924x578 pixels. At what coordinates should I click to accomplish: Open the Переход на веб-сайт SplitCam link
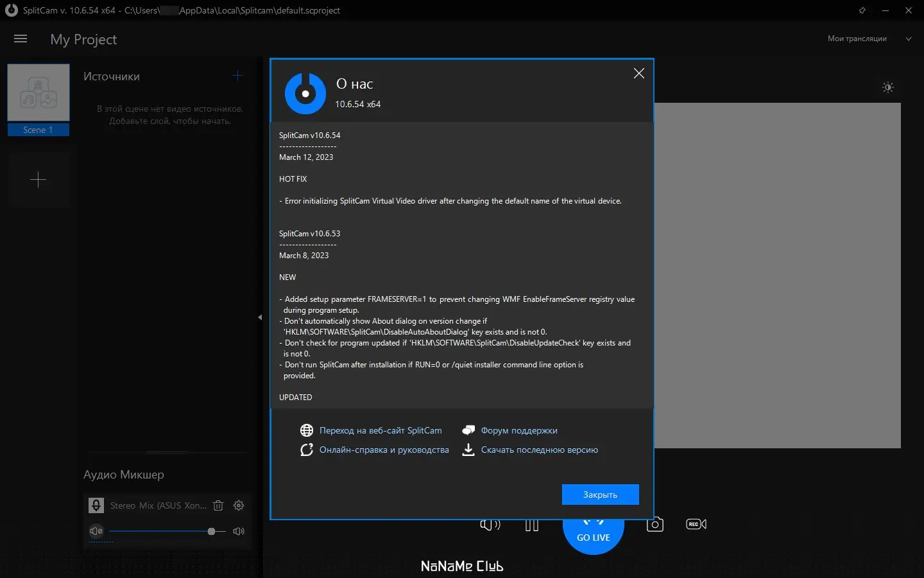pyautogui.click(x=381, y=430)
